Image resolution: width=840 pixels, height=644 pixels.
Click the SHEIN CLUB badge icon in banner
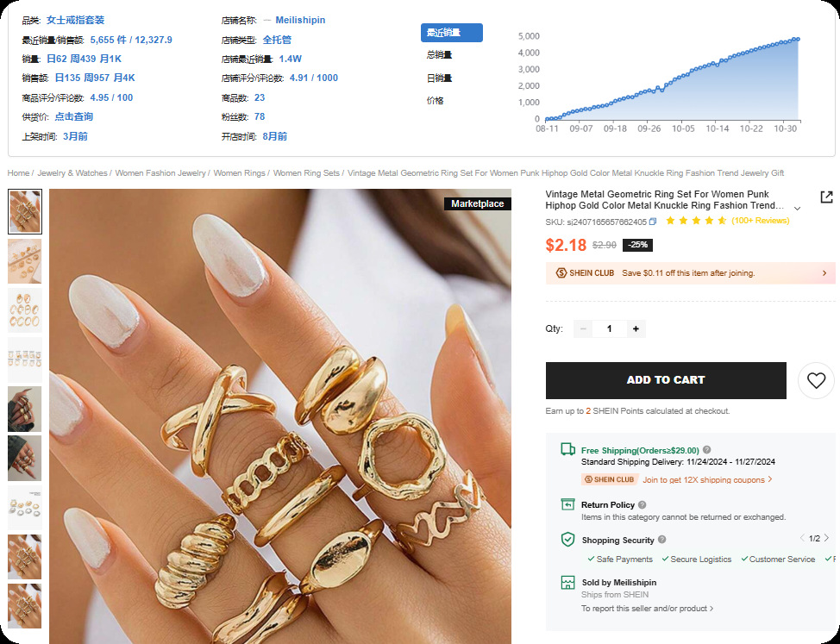click(561, 273)
